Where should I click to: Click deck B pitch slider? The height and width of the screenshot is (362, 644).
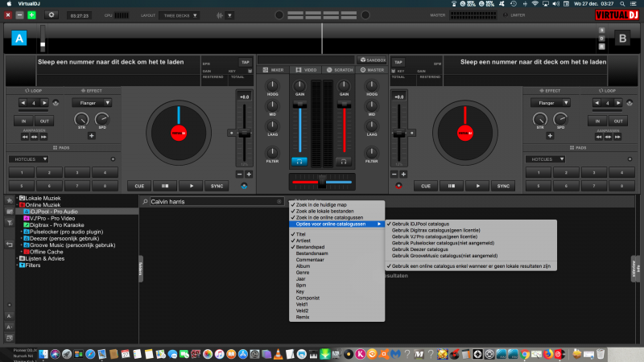398,133
